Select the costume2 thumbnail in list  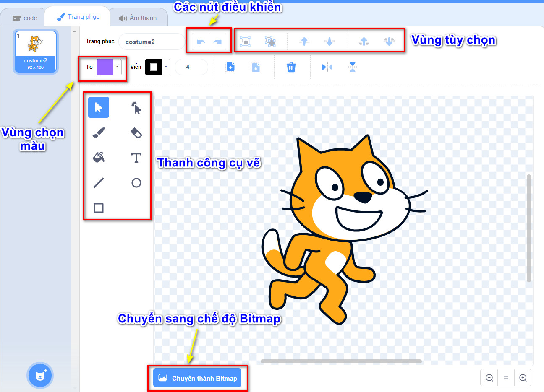[36, 52]
